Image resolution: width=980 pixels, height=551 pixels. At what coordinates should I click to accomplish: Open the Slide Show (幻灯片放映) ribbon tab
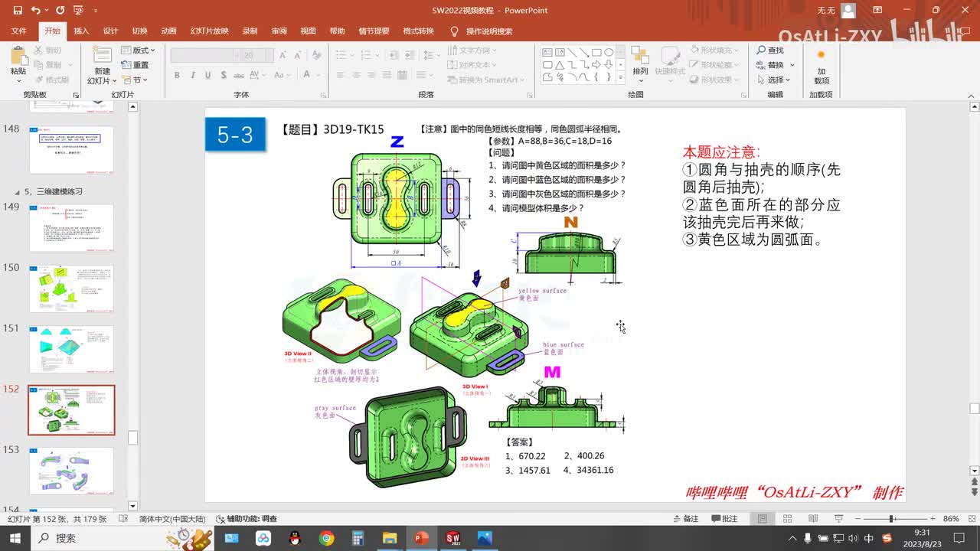click(210, 31)
